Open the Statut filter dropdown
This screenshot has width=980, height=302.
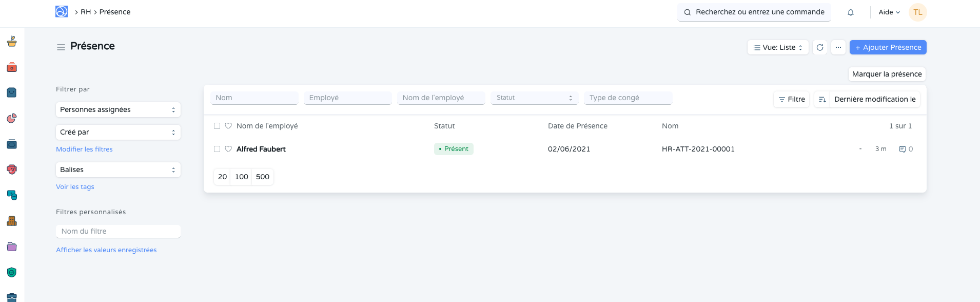(534, 98)
